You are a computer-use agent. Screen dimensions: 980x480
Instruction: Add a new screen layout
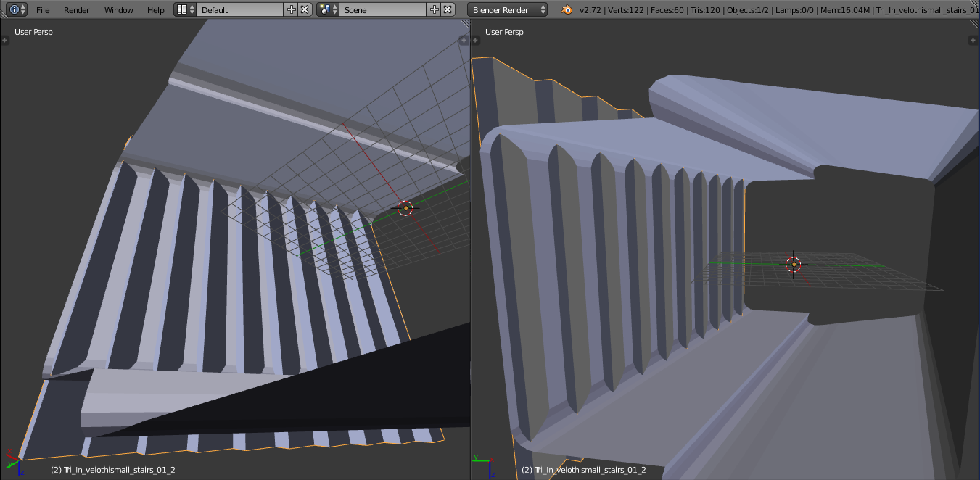[292, 9]
